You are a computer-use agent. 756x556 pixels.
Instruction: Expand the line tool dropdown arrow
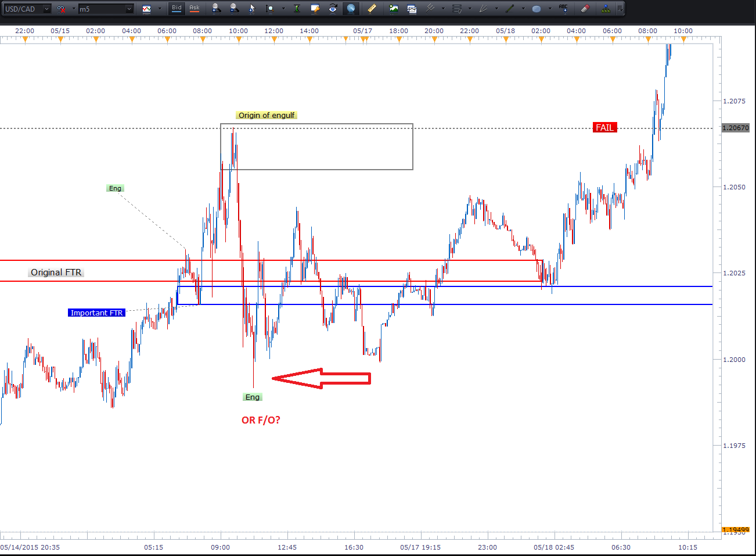523,9
